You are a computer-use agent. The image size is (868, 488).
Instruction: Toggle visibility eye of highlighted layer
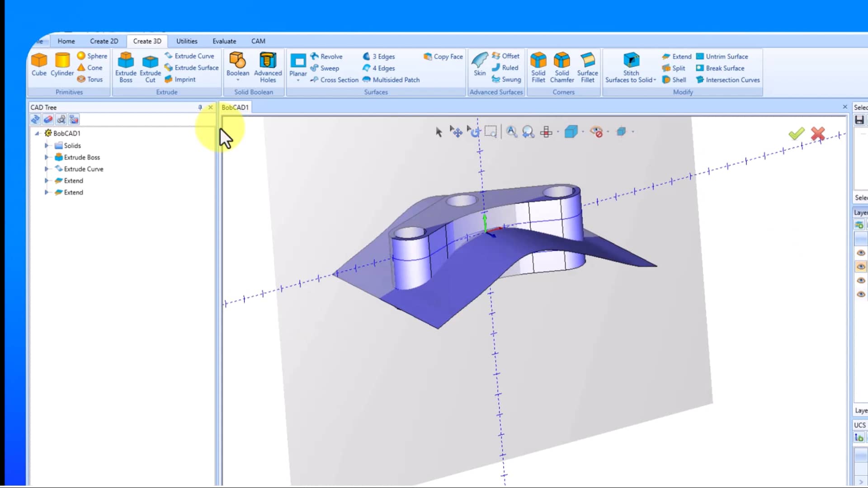[861, 267]
